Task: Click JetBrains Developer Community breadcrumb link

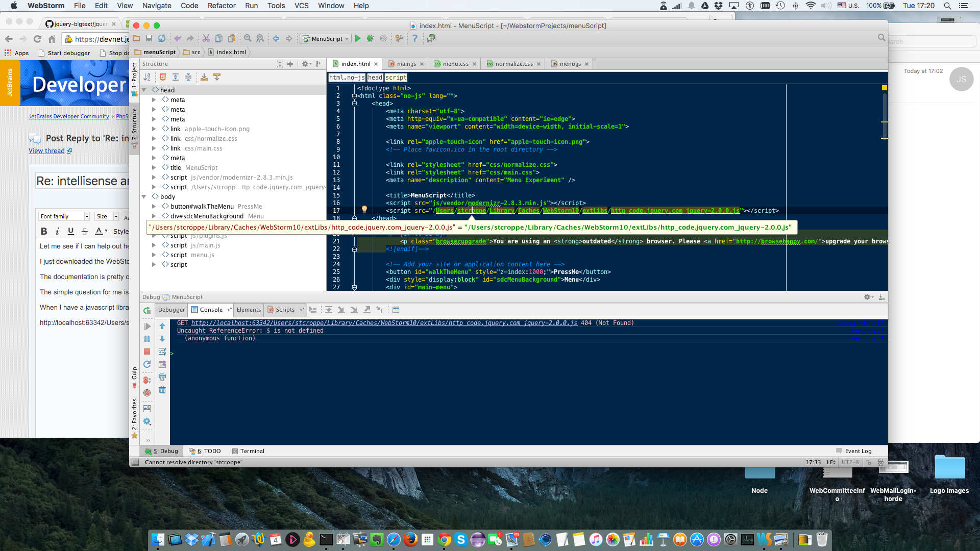Action: [69, 116]
